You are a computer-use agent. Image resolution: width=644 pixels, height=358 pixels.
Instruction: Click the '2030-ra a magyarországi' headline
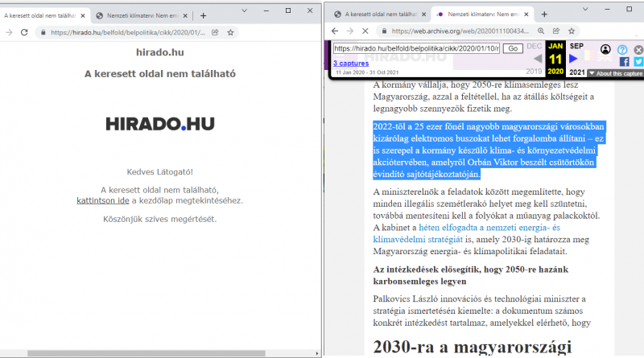473,347
